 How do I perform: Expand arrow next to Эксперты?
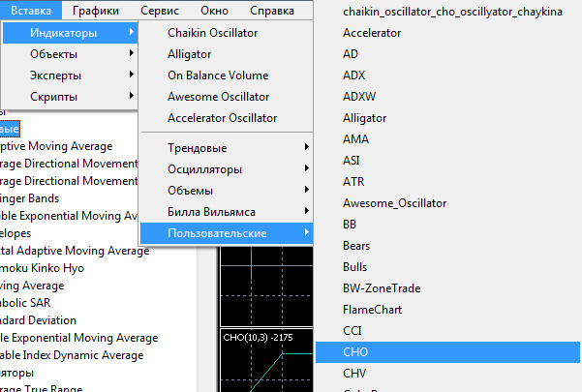coord(131,75)
